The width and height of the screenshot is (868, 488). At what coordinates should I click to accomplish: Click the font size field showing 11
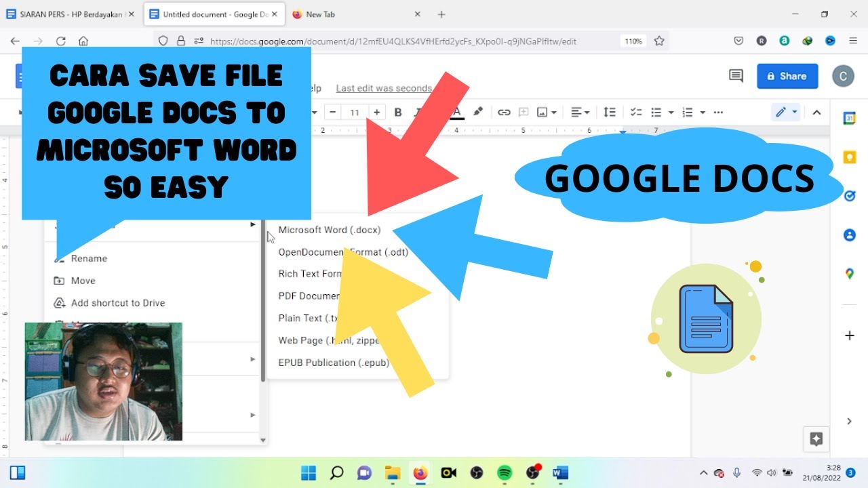tap(355, 113)
